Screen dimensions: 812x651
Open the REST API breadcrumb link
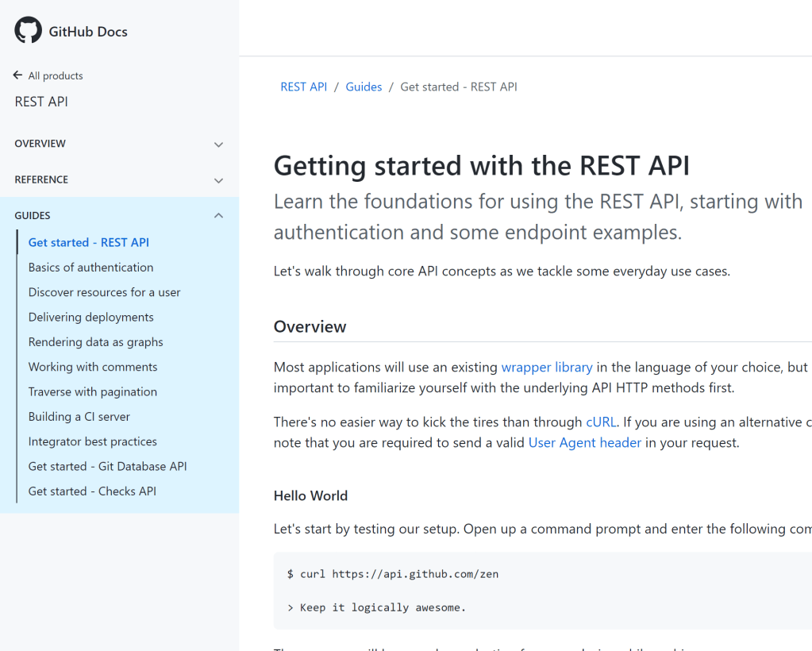(303, 87)
